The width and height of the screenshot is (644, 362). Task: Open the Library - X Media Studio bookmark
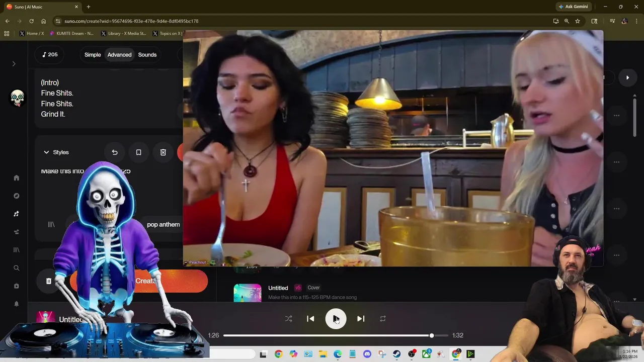(124, 34)
